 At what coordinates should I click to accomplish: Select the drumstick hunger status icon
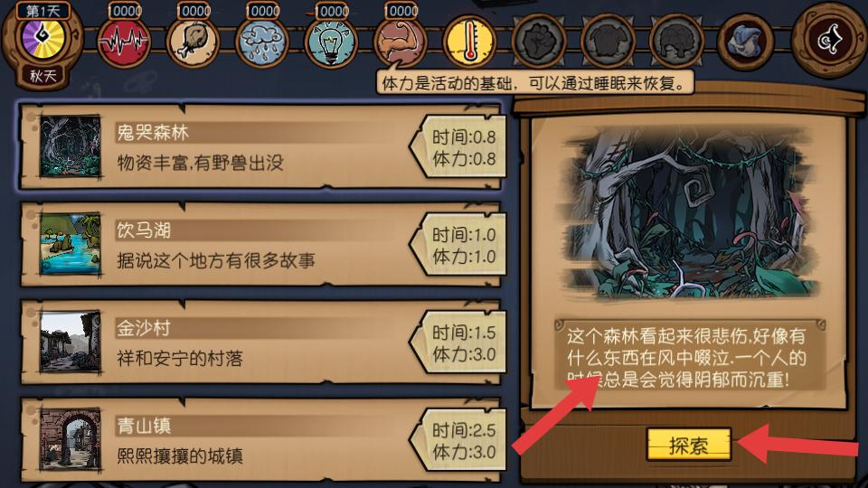click(x=193, y=42)
